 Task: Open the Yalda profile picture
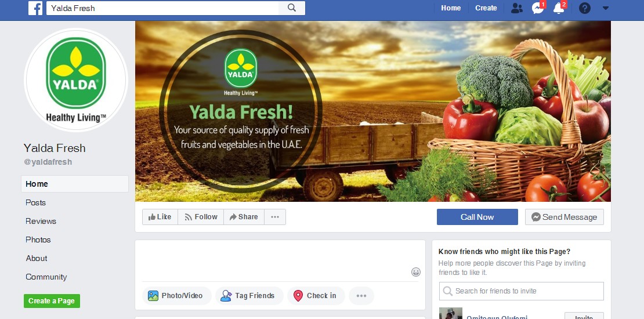(x=76, y=79)
